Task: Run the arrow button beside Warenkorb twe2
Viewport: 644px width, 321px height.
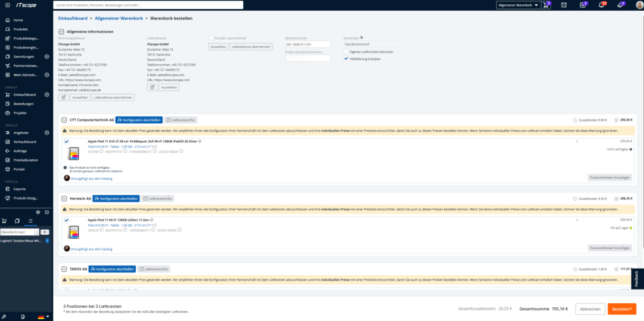Action: pyautogui.click(x=45, y=232)
